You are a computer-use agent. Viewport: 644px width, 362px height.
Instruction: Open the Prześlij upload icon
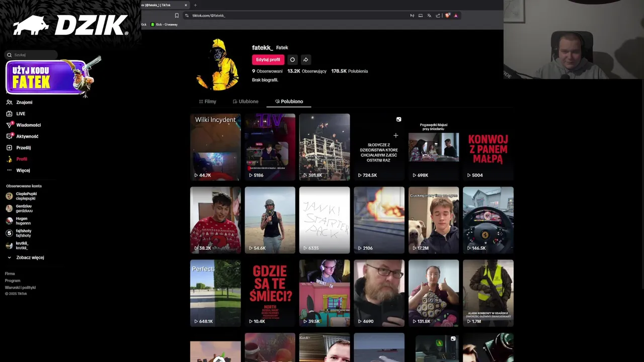click(x=9, y=148)
